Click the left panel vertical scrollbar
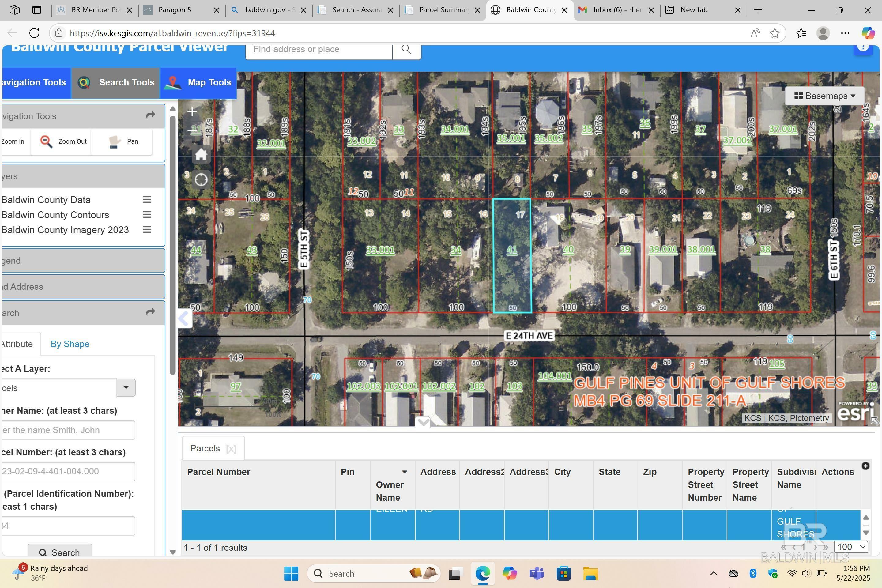This screenshot has width=882, height=588. click(x=172, y=245)
